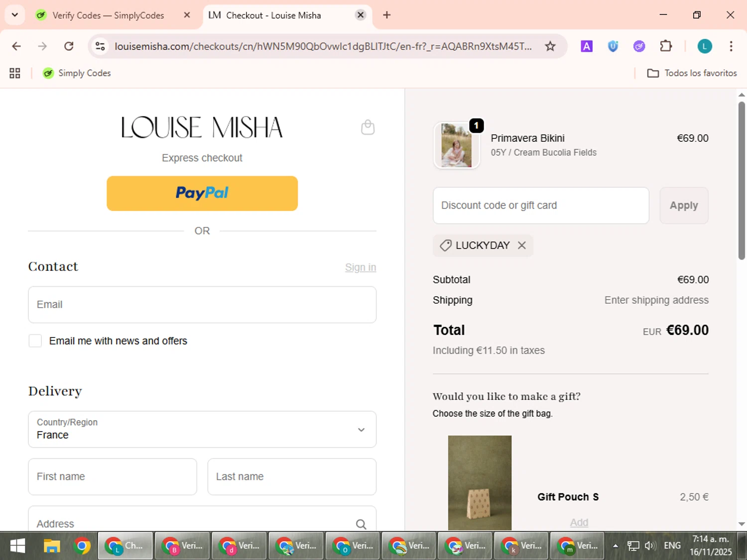View site information icon in address bar
The height and width of the screenshot is (560, 747).
(x=100, y=46)
